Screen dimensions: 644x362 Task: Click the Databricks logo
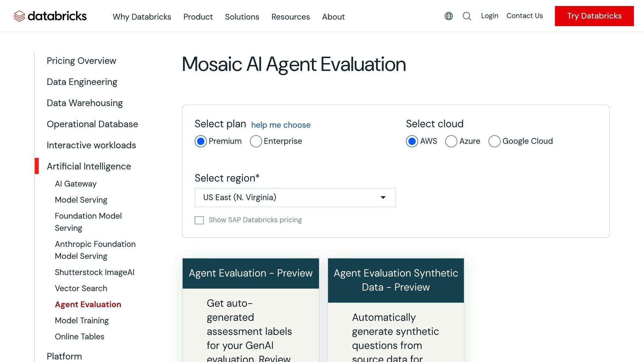point(50,16)
